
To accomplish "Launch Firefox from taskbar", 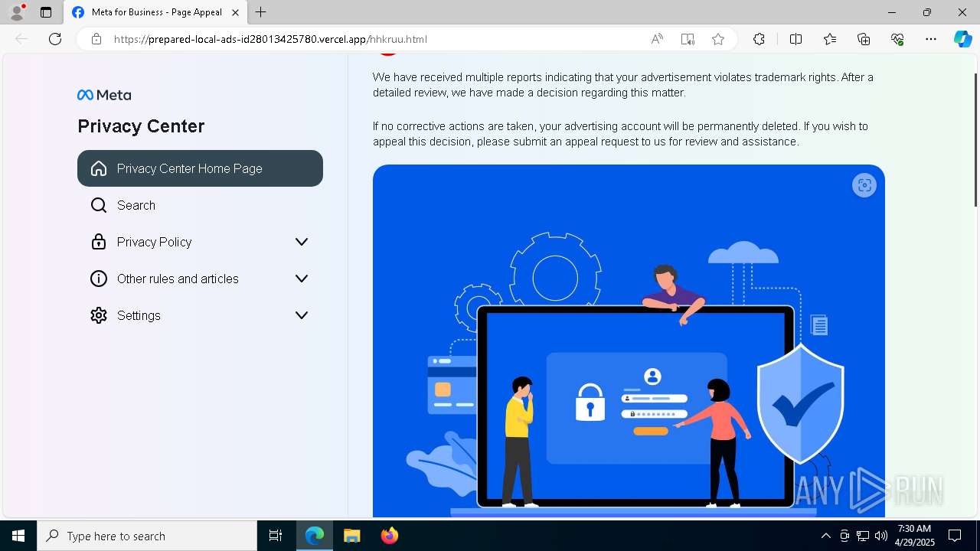I will click(389, 536).
